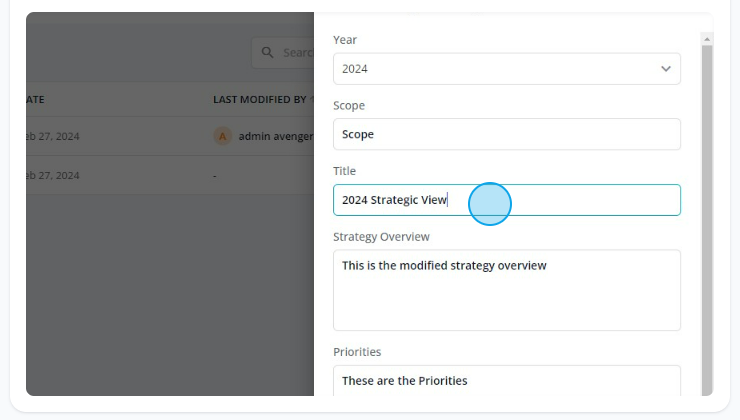Click the admin avenger user name
The image size is (740, 420).
click(x=276, y=136)
